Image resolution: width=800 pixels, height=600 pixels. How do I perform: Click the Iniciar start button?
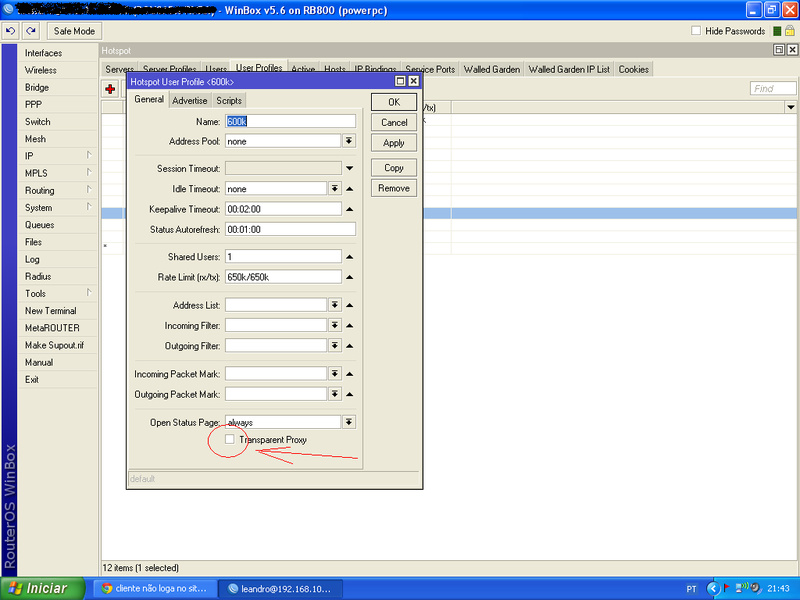pos(43,588)
